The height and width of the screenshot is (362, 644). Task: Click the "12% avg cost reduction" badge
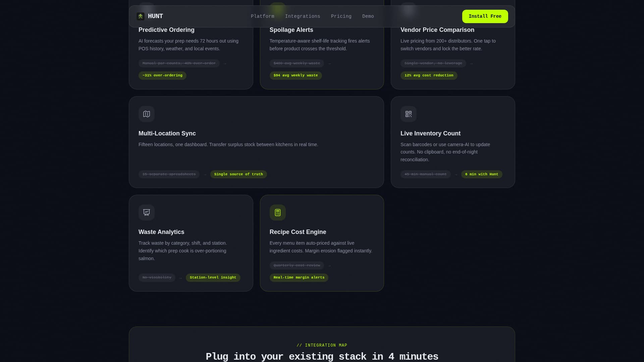pyautogui.click(x=428, y=75)
